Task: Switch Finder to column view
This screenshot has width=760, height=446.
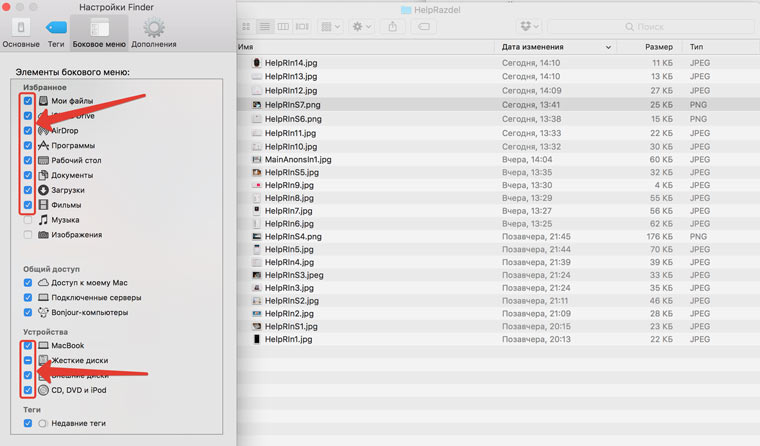Action: (x=283, y=27)
